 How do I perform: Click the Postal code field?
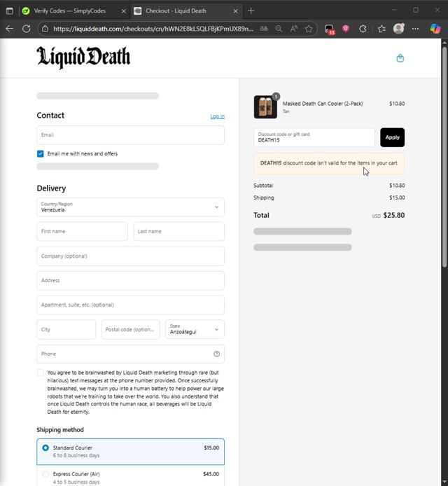[130, 329]
